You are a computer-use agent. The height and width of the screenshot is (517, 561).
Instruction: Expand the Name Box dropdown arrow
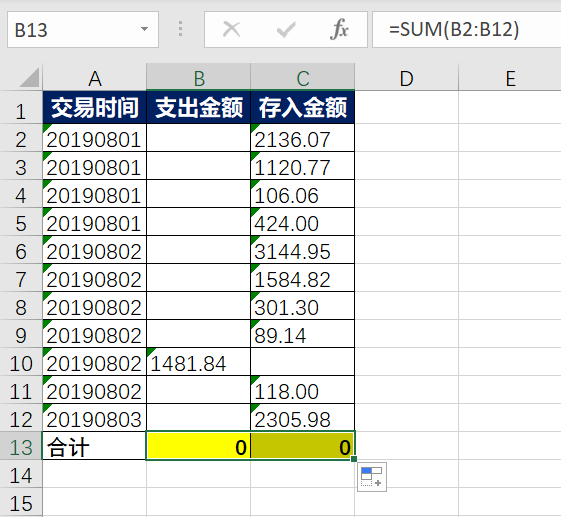[x=145, y=29]
